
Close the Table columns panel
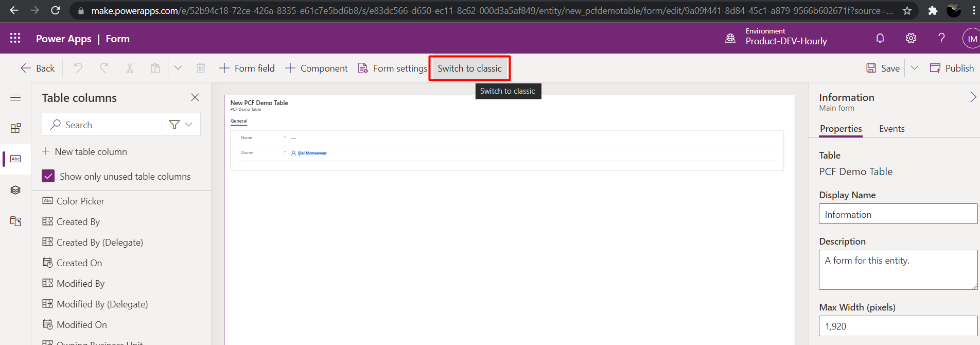tap(195, 97)
